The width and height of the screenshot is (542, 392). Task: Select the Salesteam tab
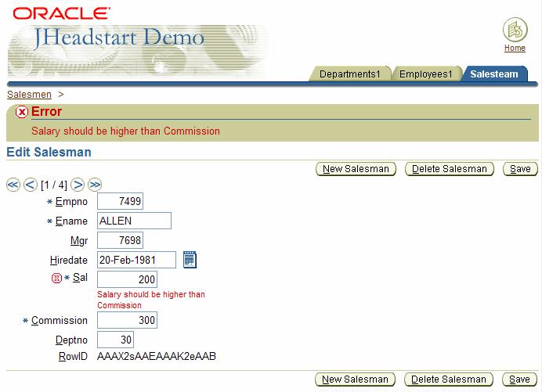[493, 74]
